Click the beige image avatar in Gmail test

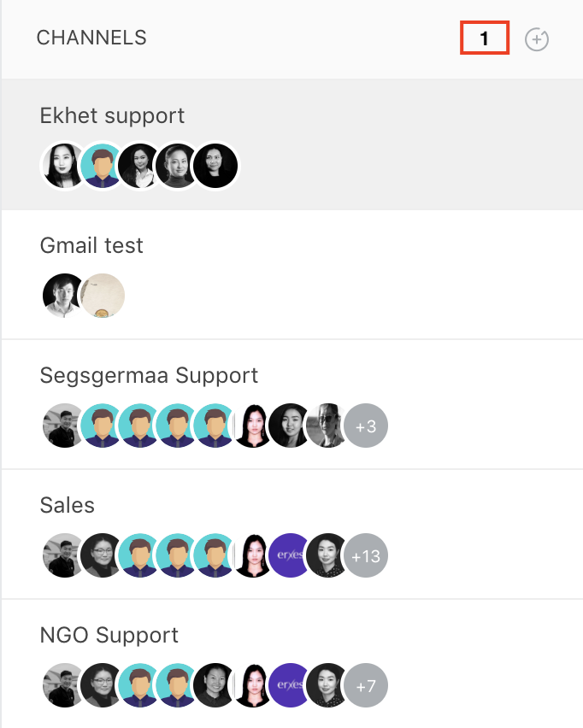point(103,296)
